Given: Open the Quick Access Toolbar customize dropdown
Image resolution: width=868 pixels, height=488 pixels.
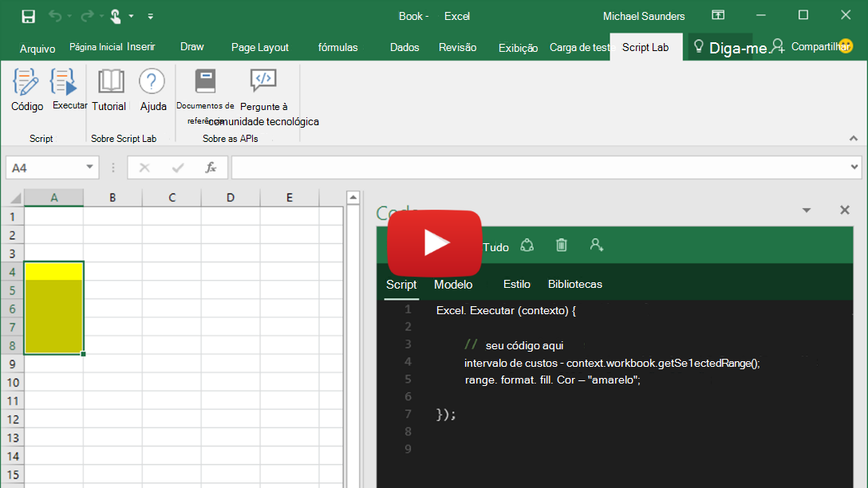Looking at the screenshot, I should [x=150, y=14].
